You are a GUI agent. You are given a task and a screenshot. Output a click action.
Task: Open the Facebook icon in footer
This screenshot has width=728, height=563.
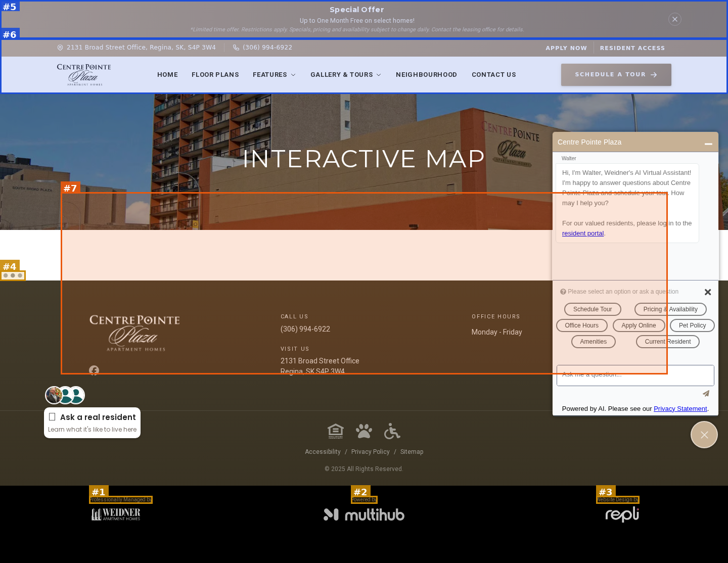(x=94, y=370)
